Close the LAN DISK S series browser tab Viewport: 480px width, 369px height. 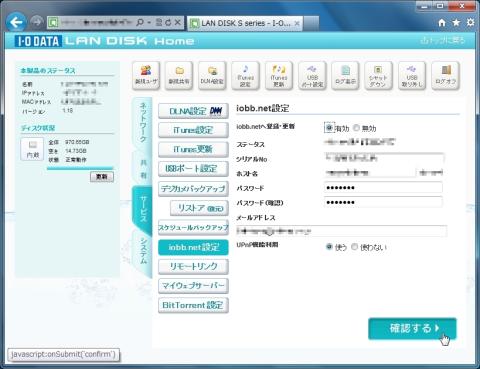tap(297, 23)
